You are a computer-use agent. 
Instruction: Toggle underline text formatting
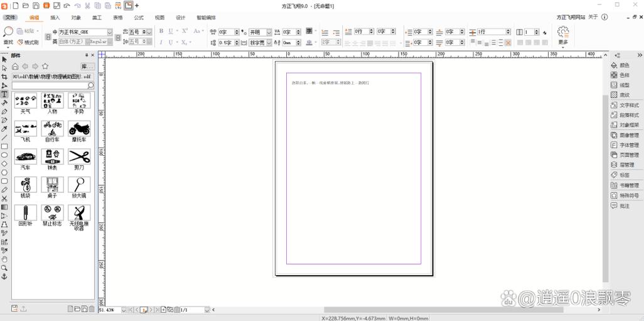[x=171, y=31]
